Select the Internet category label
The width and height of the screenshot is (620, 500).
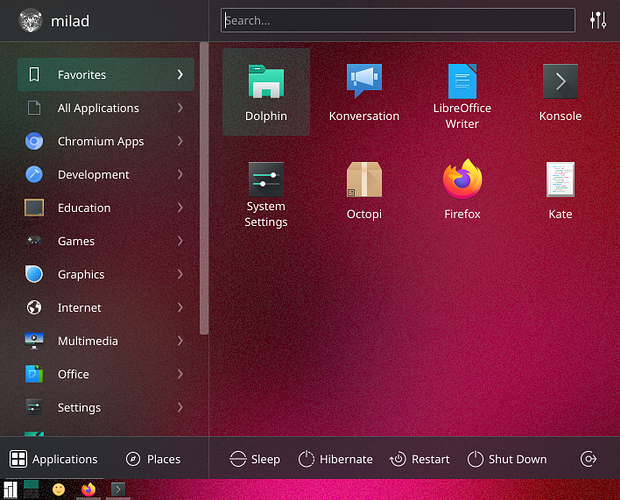click(x=79, y=308)
